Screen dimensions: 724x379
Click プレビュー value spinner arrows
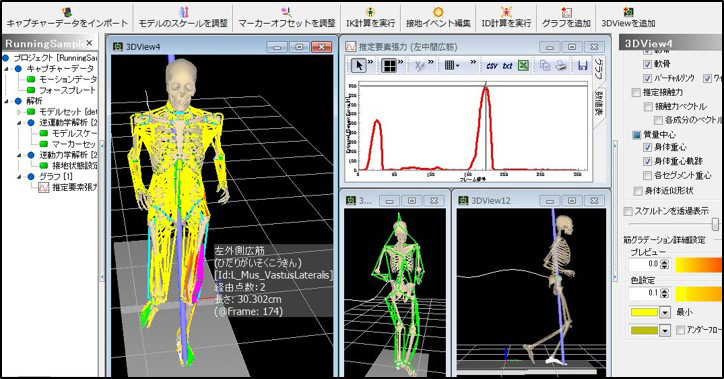tap(664, 264)
